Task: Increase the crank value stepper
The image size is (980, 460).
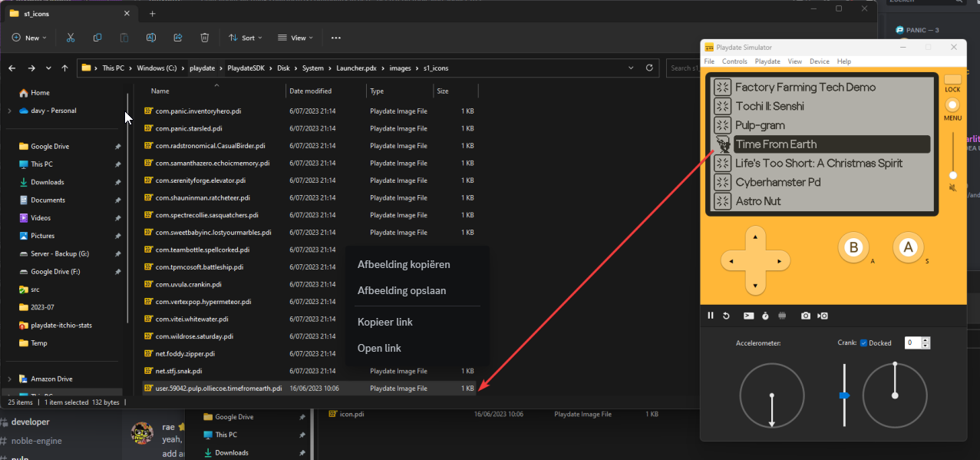Action: tap(926, 340)
